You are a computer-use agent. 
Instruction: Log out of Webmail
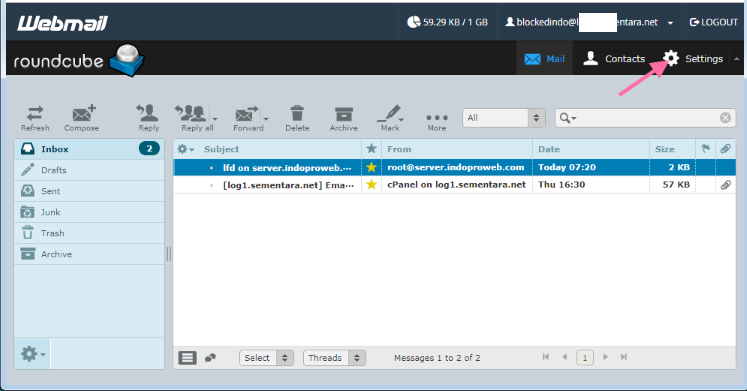coord(713,22)
